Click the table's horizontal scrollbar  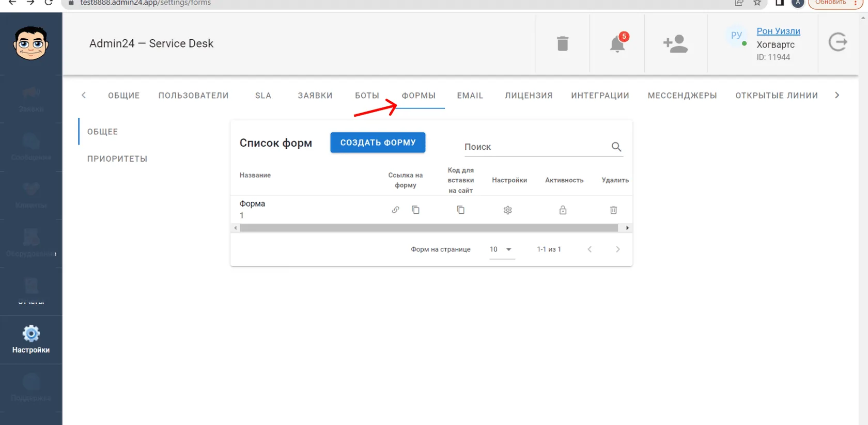click(x=429, y=228)
